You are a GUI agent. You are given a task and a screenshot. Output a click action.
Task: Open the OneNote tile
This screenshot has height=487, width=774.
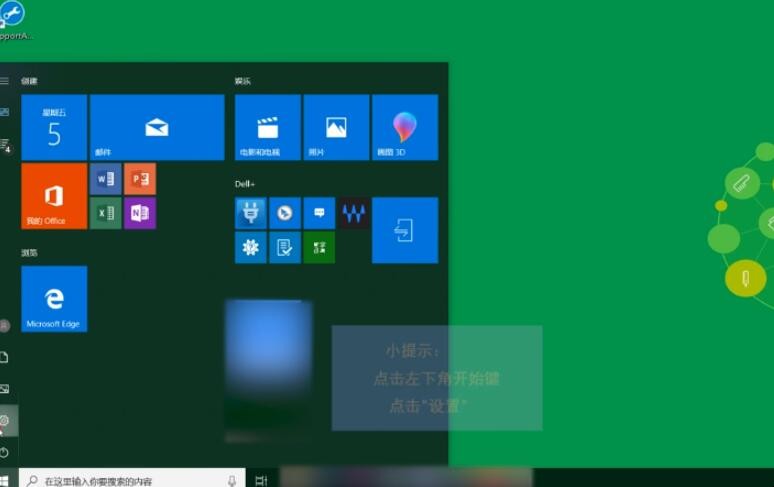click(x=140, y=213)
